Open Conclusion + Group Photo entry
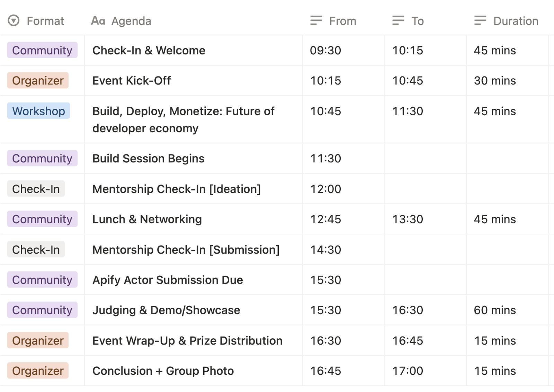The width and height of the screenshot is (554, 392). (x=163, y=371)
